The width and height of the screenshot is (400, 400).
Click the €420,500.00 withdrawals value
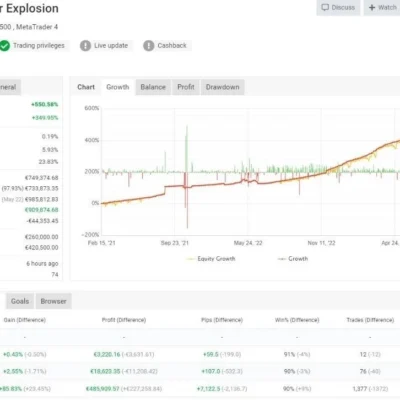pyautogui.click(x=41, y=248)
